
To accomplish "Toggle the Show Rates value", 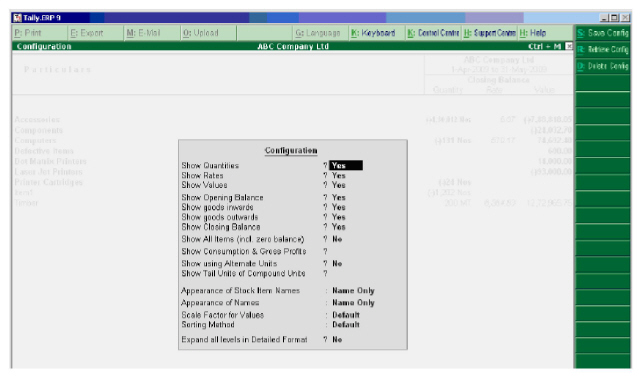I will pyautogui.click(x=339, y=176).
